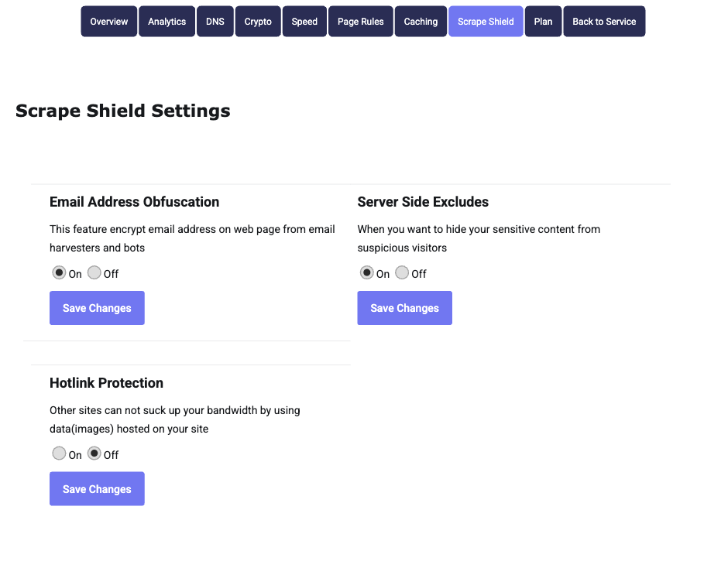Switch to the Caching tab
The width and height of the screenshot is (728, 575).
[421, 22]
